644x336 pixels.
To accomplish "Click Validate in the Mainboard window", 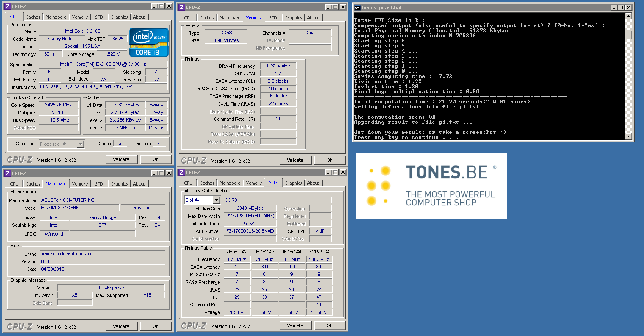I will (x=121, y=326).
